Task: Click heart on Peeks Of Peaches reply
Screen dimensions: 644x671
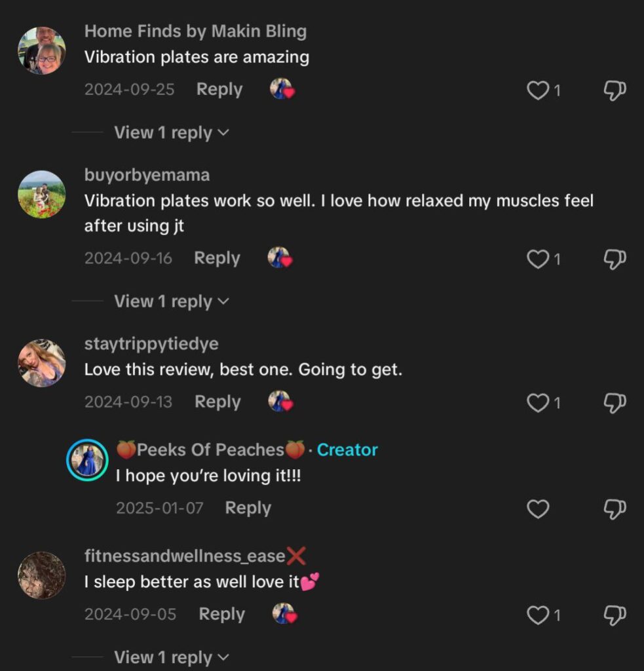Action: 538,508
